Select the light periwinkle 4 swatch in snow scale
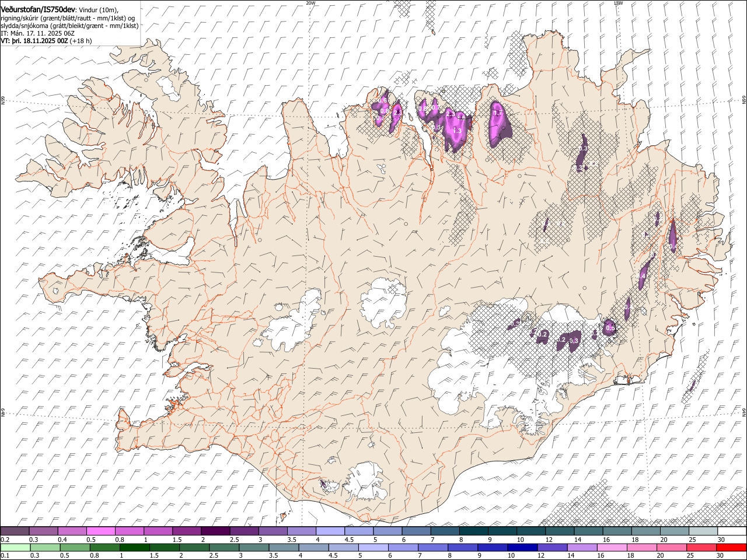Viewport: 747px width, 560px height. [330, 531]
